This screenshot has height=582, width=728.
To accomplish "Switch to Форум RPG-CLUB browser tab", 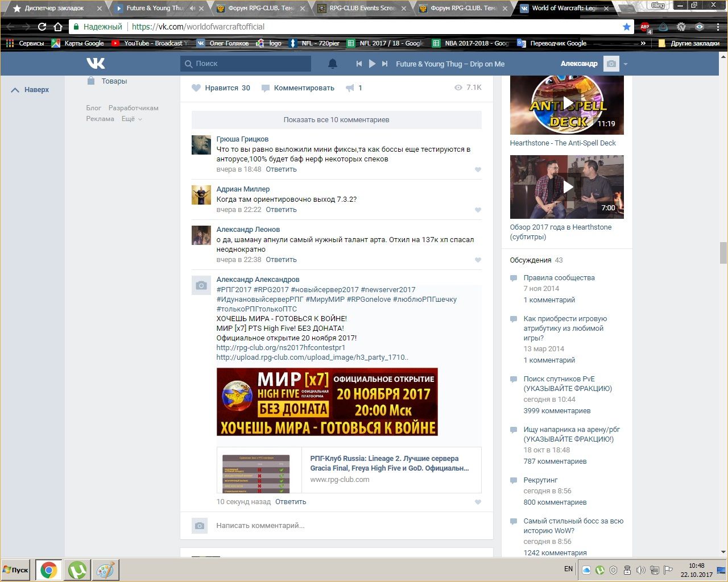I will coord(259,8).
